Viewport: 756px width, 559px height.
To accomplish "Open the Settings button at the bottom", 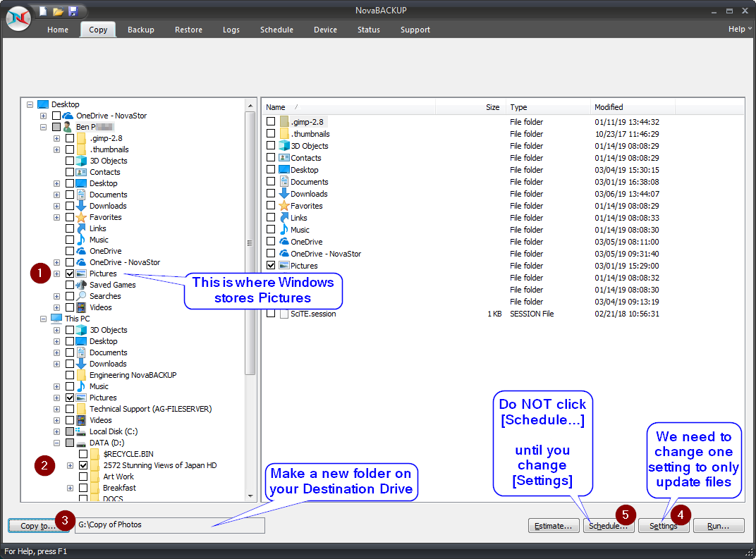I will click(664, 526).
